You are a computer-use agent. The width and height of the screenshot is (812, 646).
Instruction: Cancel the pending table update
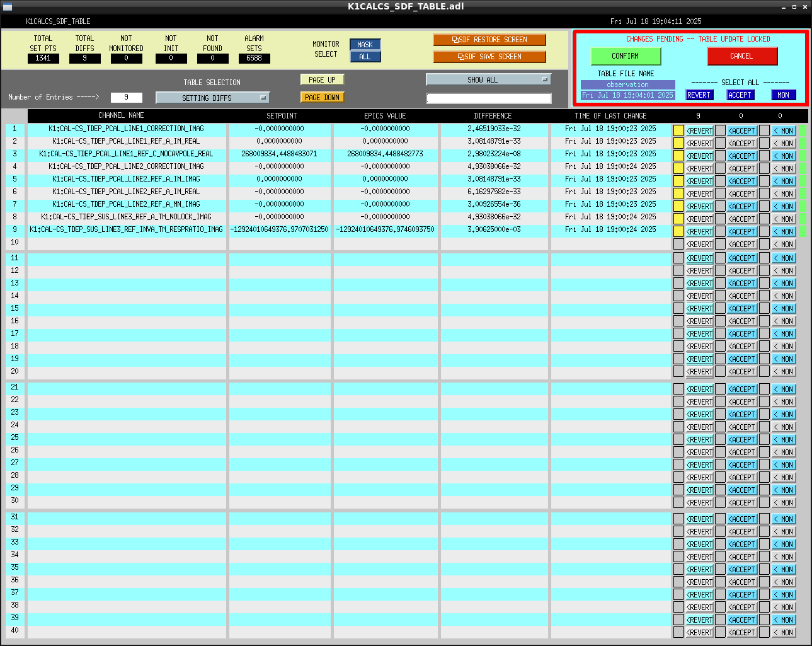coord(741,56)
